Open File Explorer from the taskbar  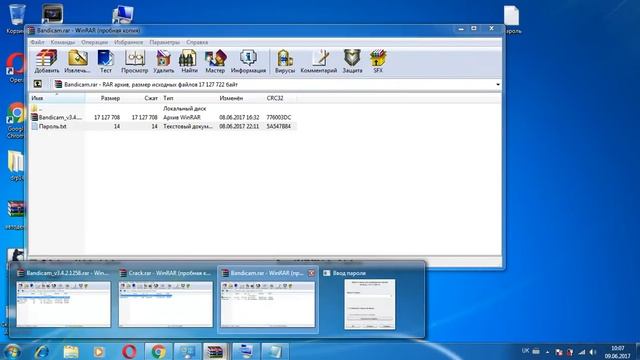[x=71, y=351]
